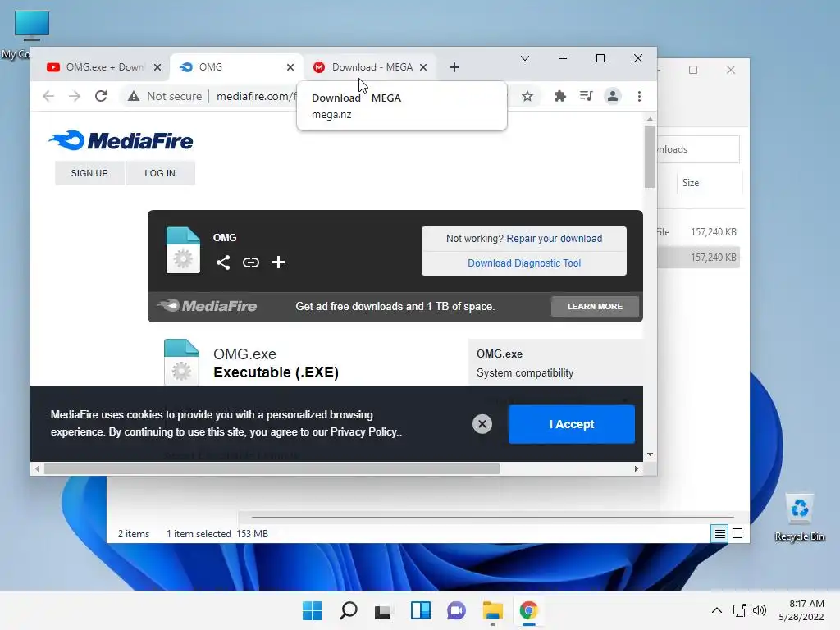The height and width of the screenshot is (630, 840).
Task: Open the Windows Start menu
Action: click(x=312, y=610)
